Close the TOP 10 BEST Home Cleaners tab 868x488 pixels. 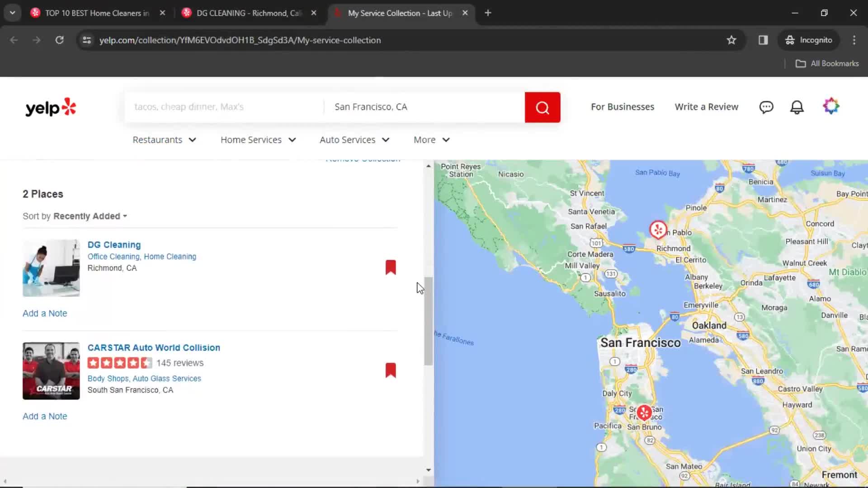point(162,13)
